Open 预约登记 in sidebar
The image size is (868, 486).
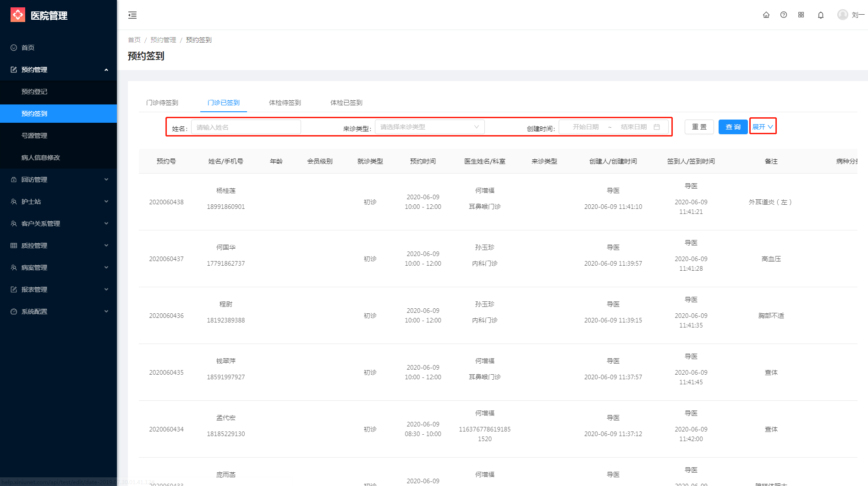58,92
